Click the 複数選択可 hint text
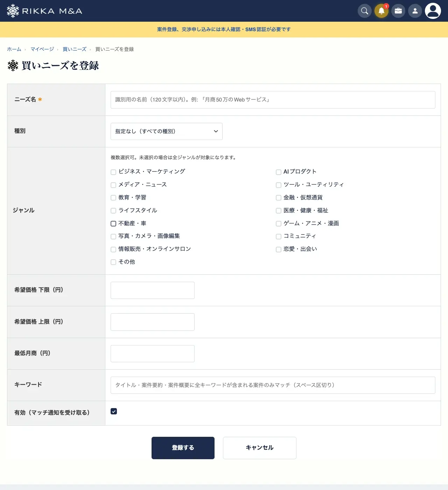Image resolution: width=448 pixels, height=490 pixels. [x=174, y=157]
